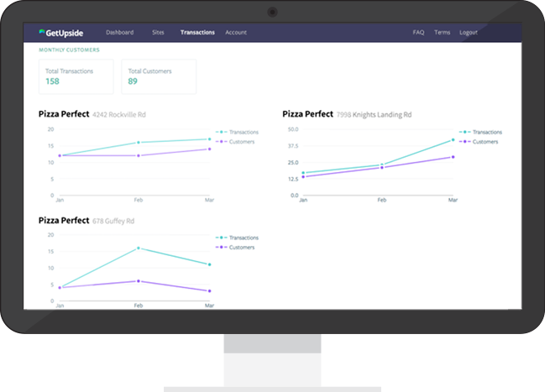Screen dimensions: 545x392
Task: Click Mar customers point in Guffey Rd chart
Action: tap(209, 291)
